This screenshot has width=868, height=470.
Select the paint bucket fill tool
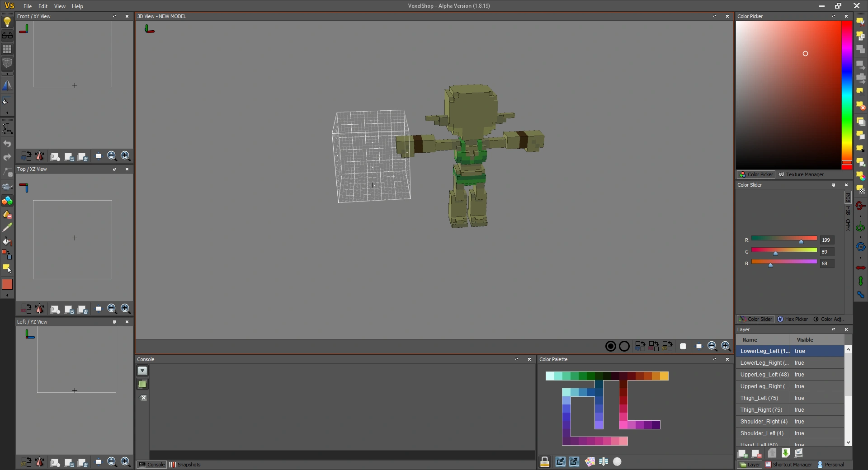[x=7, y=241]
